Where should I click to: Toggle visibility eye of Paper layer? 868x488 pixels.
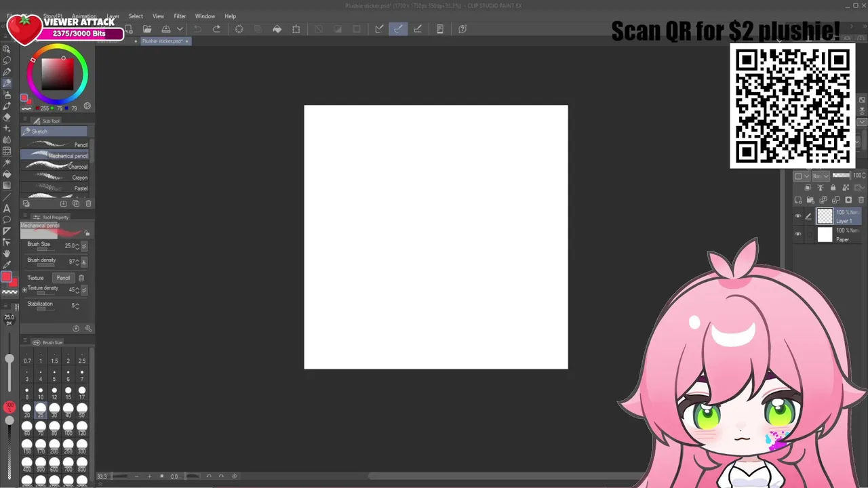pyautogui.click(x=798, y=234)
